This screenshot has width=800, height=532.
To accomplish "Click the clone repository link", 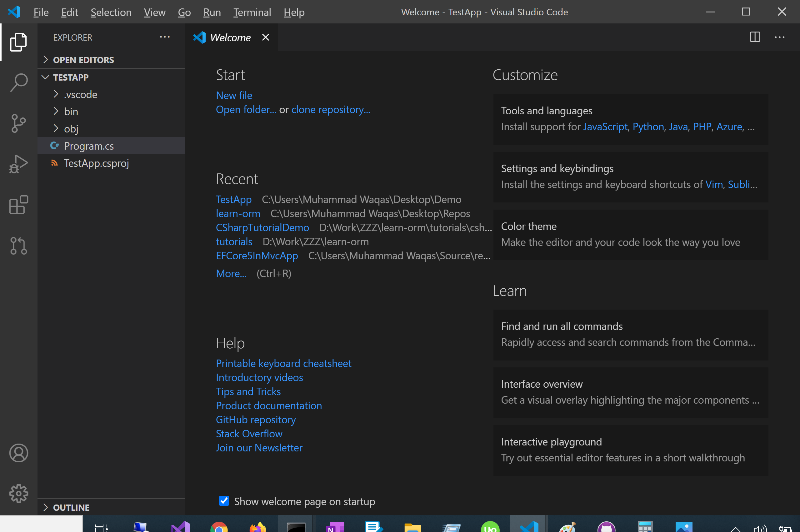I will tap(331, 109).
